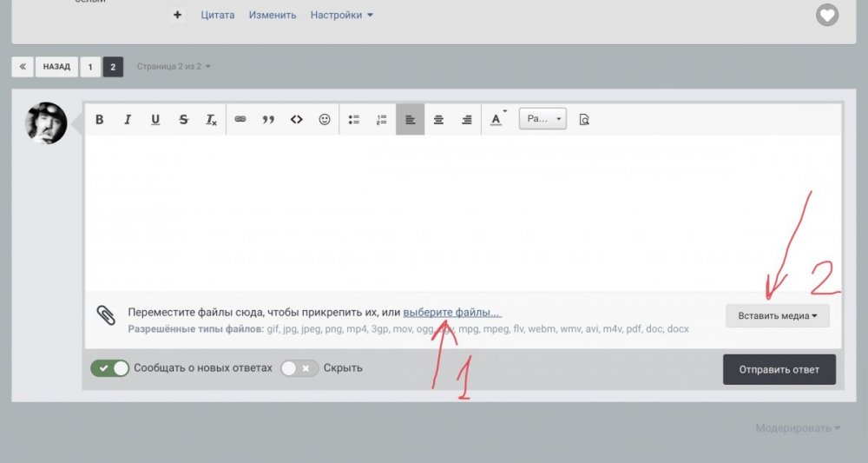The image size is (868, 463).
Task: Toggle bold text formatting
Action: tap(100, 120)
